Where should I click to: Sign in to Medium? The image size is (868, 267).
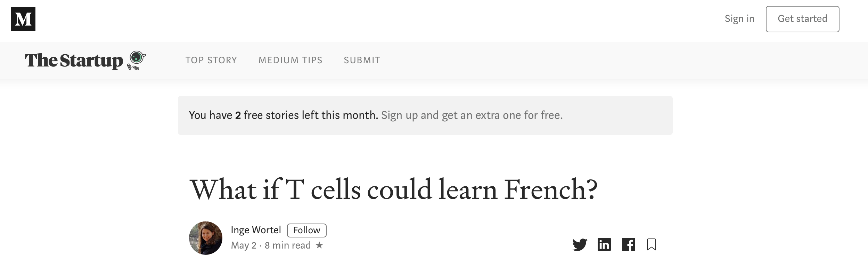click(x=739, y=19)
